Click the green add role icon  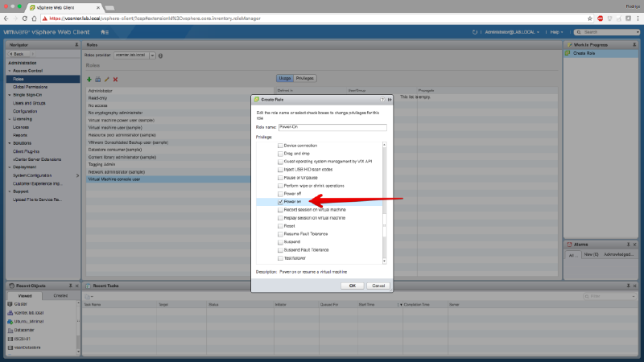[89, 79]
